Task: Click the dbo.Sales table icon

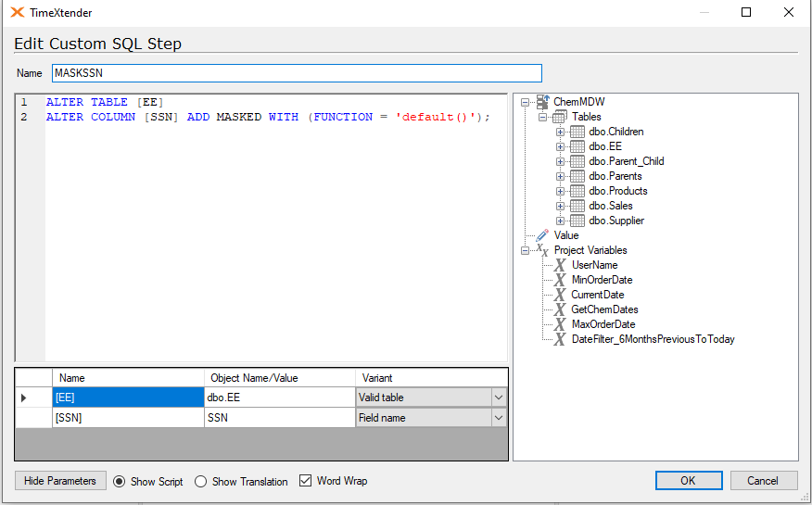Action: point(577,206)
